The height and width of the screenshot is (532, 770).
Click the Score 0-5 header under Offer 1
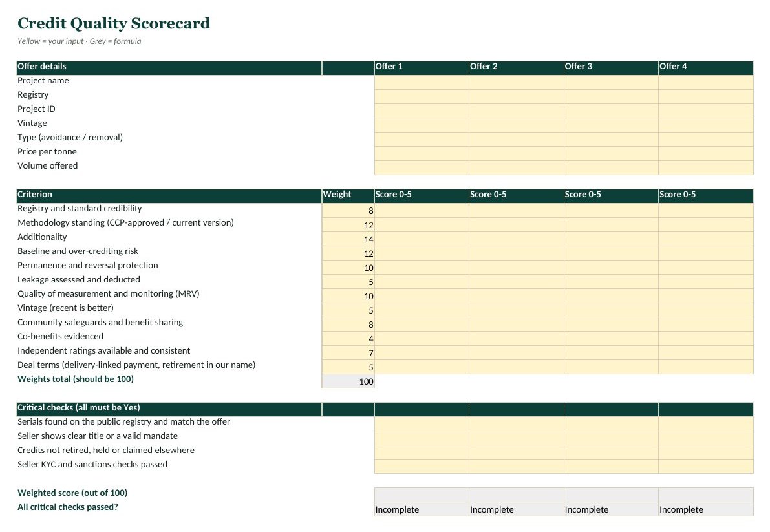422,197
